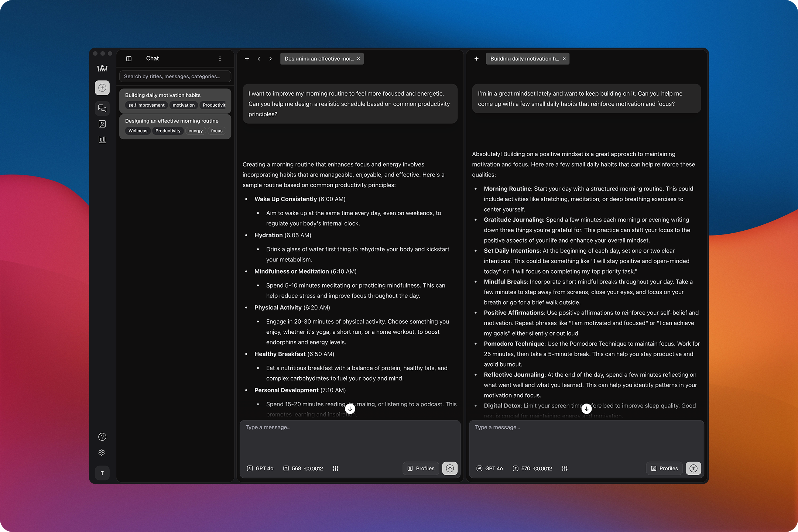Click scroll-to-bottom arrow in left chat

350,409
